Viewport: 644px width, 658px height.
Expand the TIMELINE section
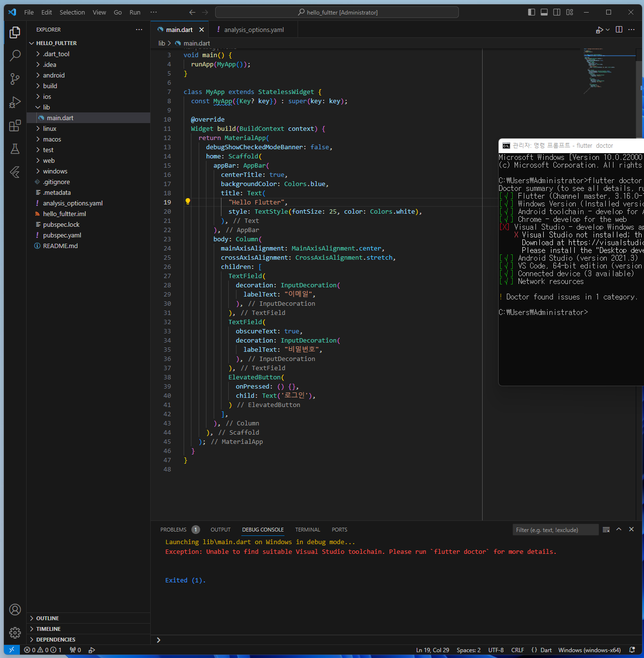88,629
